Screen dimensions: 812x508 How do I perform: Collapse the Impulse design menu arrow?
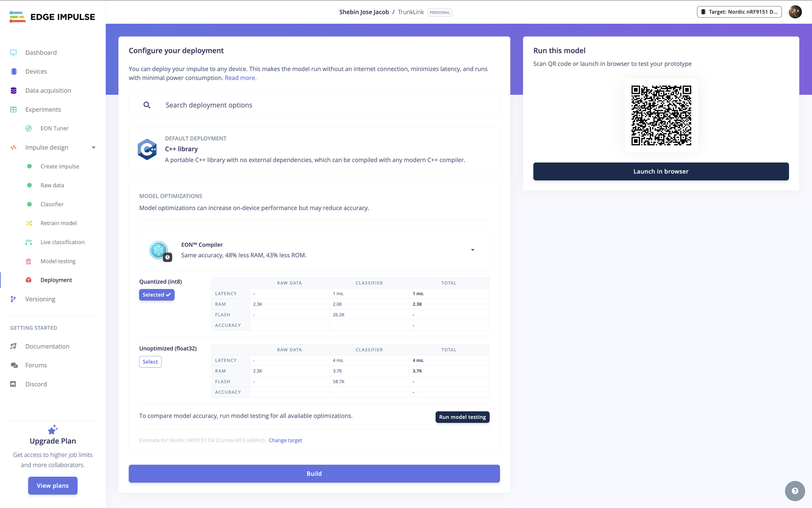click(x=94, y=147)
